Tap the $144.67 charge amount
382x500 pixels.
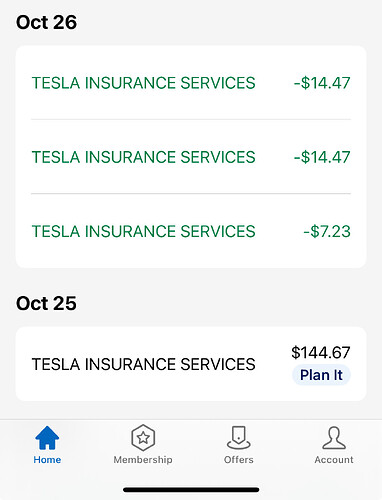321,353
